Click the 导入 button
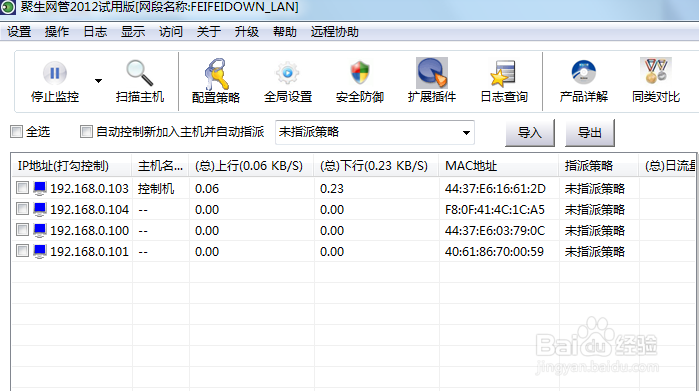The height and width of the screenshot is (391, 699). (x=530, y=132)
